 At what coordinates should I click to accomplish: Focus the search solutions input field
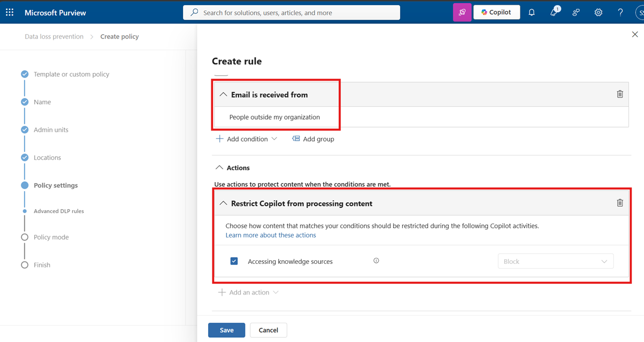(291, 12)
